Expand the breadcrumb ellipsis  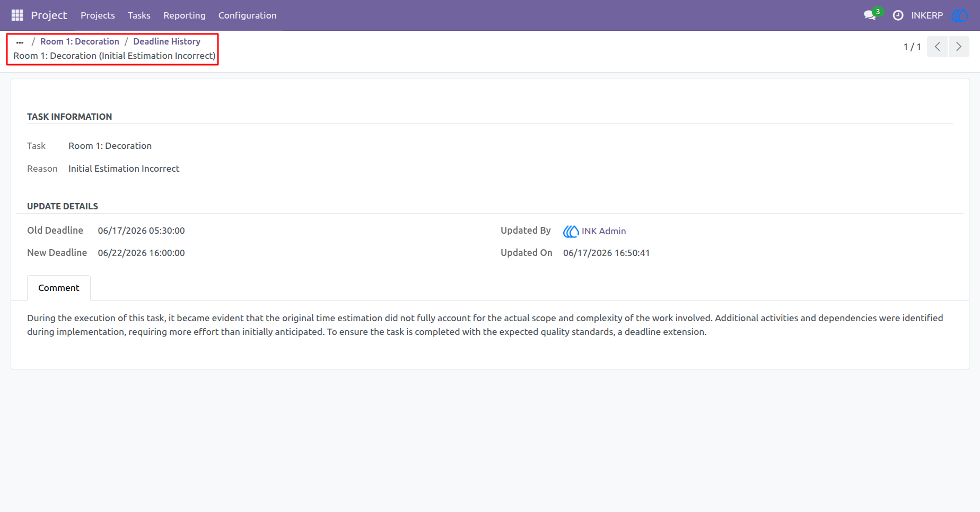point(20,42)
